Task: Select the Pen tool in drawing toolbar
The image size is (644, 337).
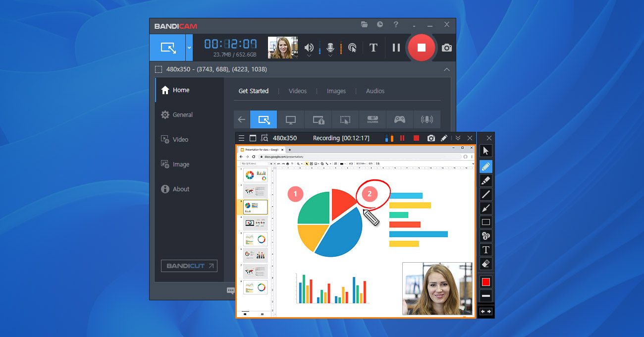Action: pyautogui.click(x=486, y=167)
